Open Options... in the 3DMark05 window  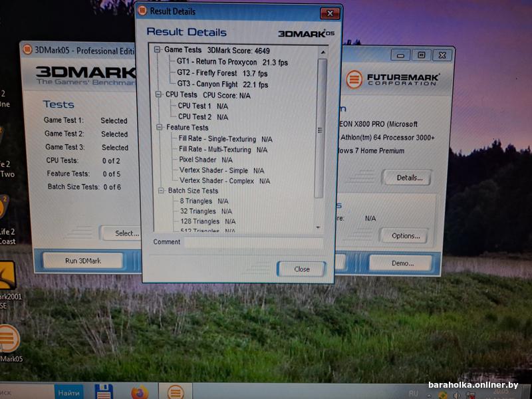pos(404,235)
